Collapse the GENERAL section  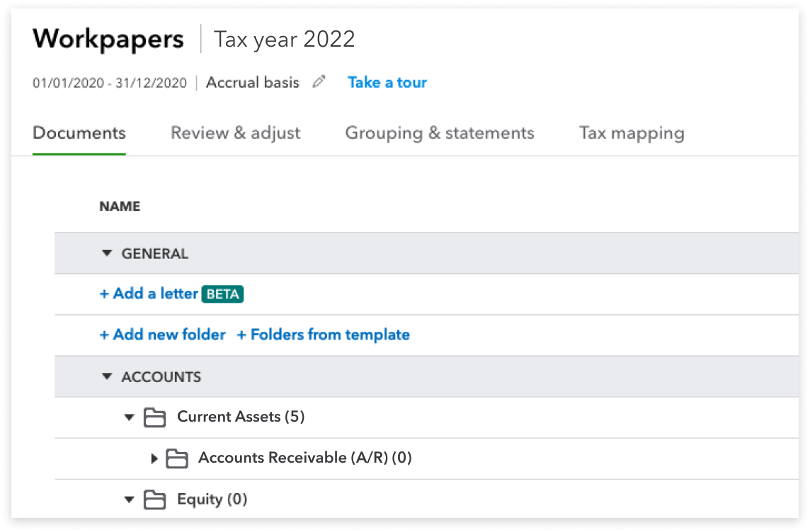(x=107, y=253)
